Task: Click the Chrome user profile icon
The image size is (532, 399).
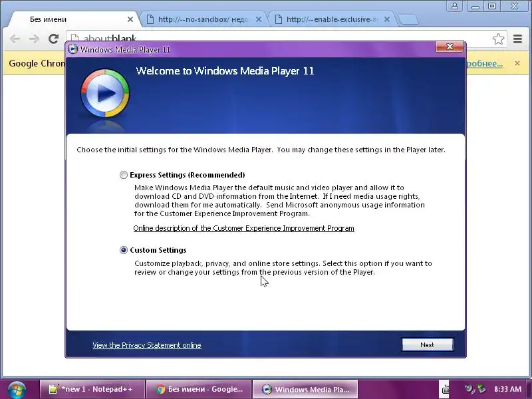Action: click(455, 6)
